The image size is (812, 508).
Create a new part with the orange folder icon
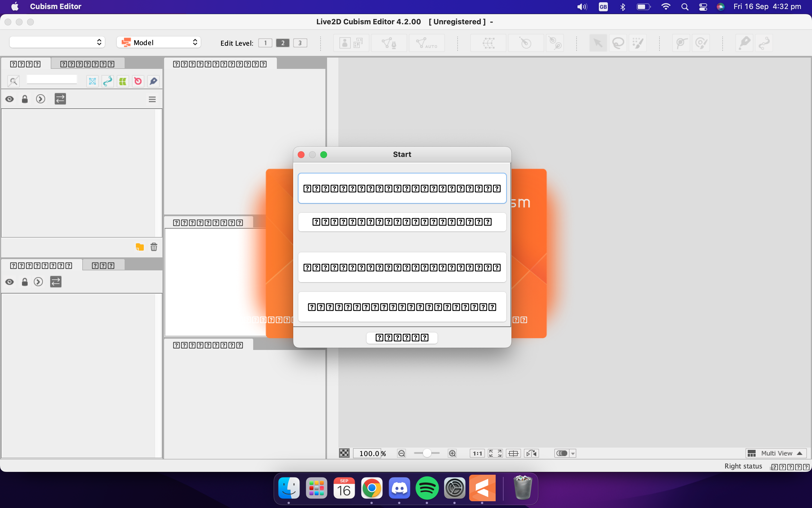pos(140,247)
